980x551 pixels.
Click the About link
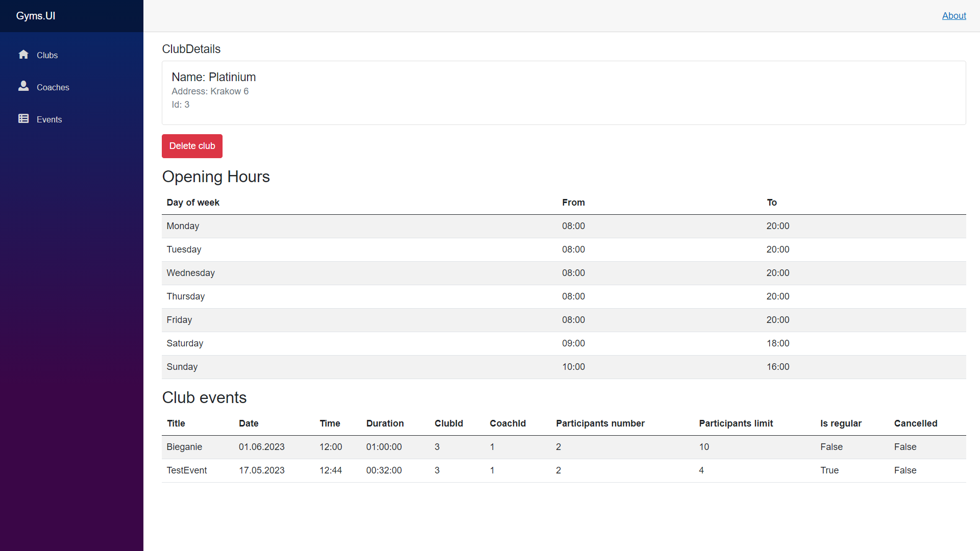[x=954, y=16]
